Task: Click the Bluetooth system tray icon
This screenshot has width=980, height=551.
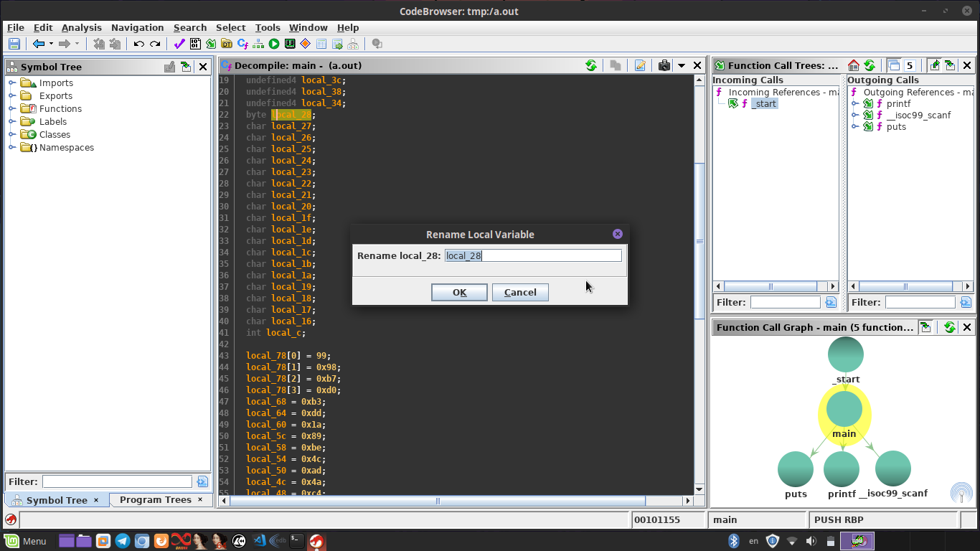Action: point(734,541)
